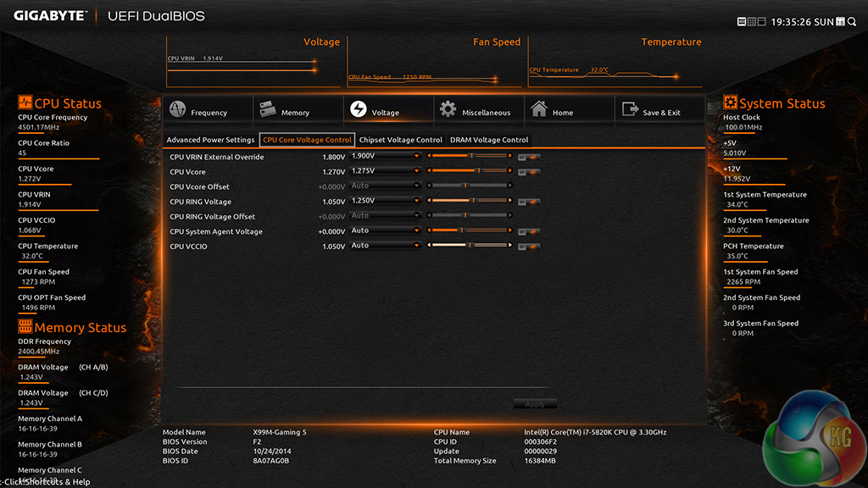
Task: Open the Frequency section waveform icon
Action: [x=178, y=111]
